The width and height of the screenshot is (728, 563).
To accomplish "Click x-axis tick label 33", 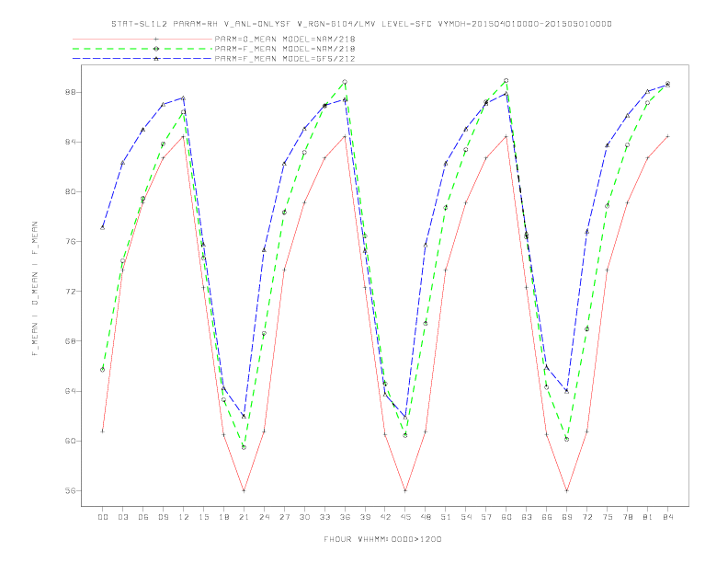I will point(324,517).
